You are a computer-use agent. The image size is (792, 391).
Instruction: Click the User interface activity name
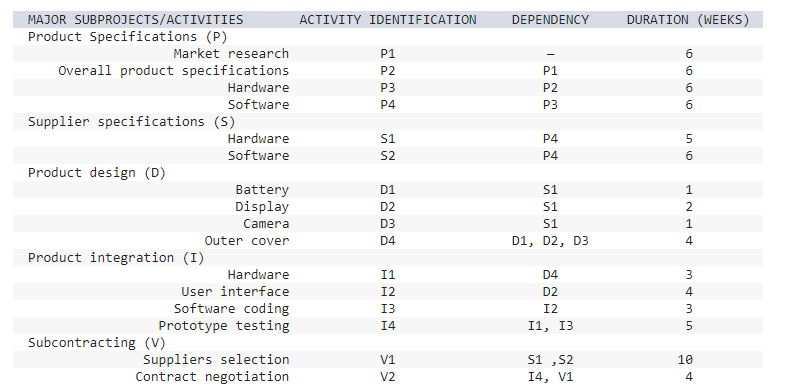click(x=235, y=291)
